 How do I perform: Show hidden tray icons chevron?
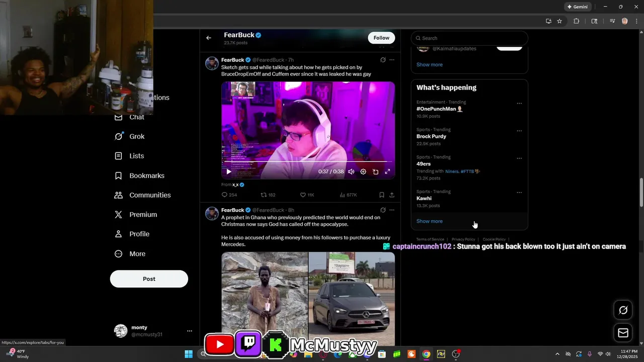tap(557, 354)
